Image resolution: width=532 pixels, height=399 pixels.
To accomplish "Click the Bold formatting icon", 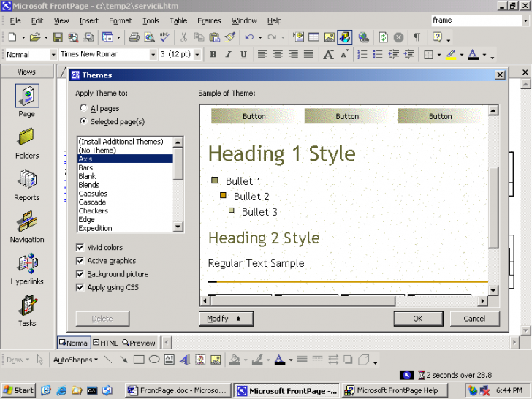I will point(213,55).
